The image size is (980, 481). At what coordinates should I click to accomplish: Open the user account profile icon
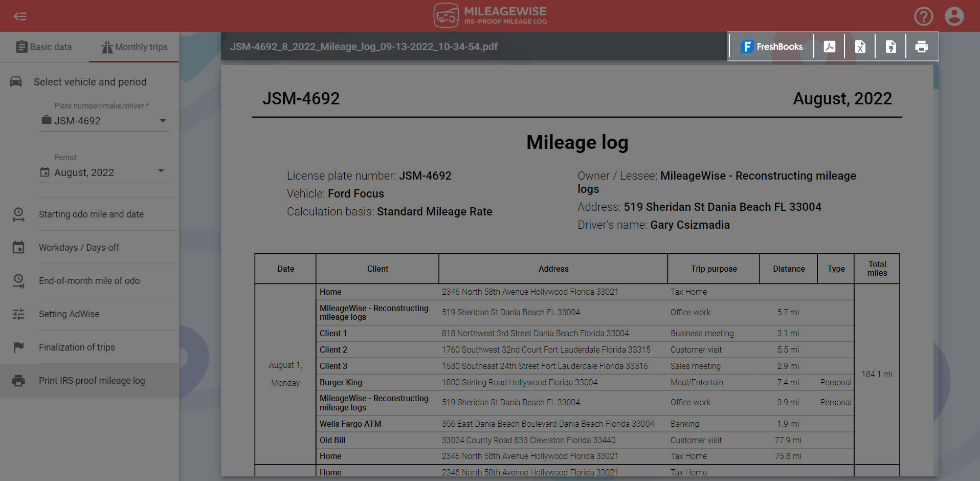(954, 16)
